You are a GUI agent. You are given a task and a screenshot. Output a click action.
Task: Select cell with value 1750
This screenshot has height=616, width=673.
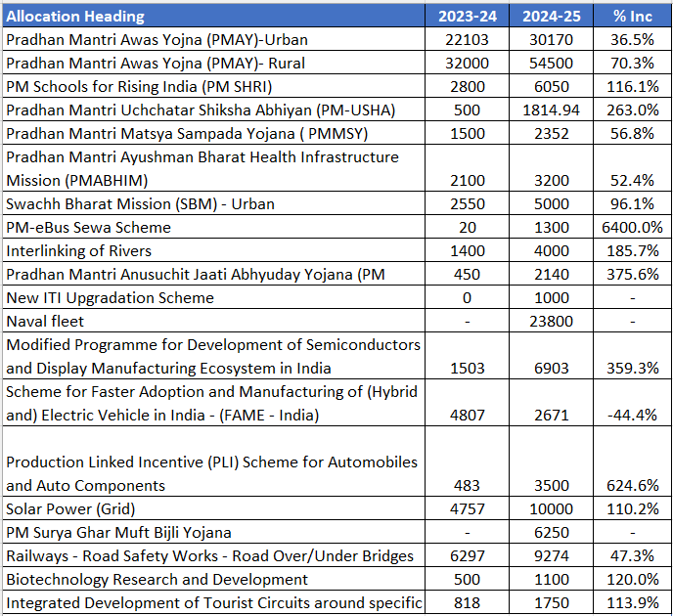[x=551, y=602]
